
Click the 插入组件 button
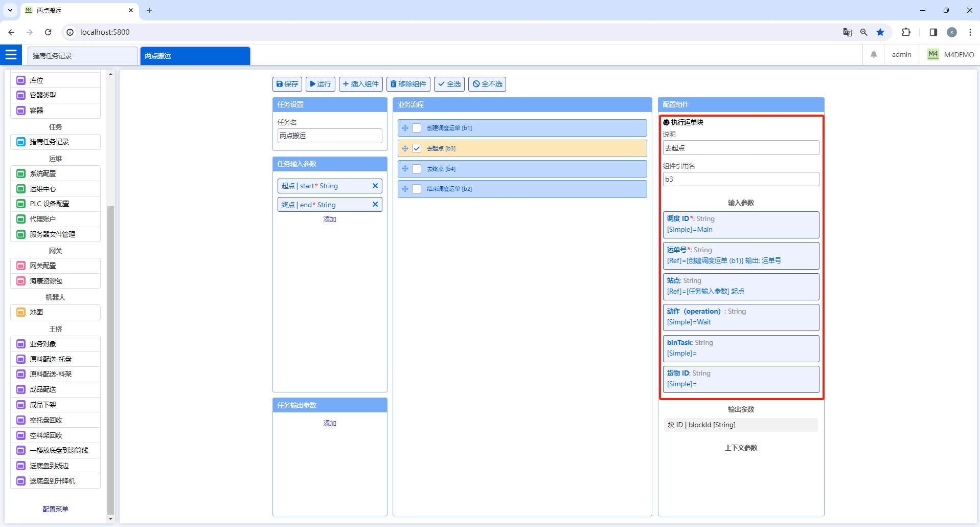coord(361,84)
